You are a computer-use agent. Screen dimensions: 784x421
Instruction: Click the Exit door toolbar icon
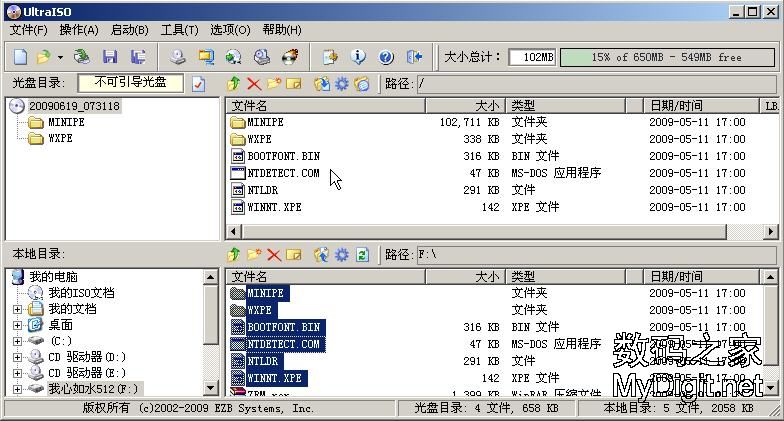[414, 57]
